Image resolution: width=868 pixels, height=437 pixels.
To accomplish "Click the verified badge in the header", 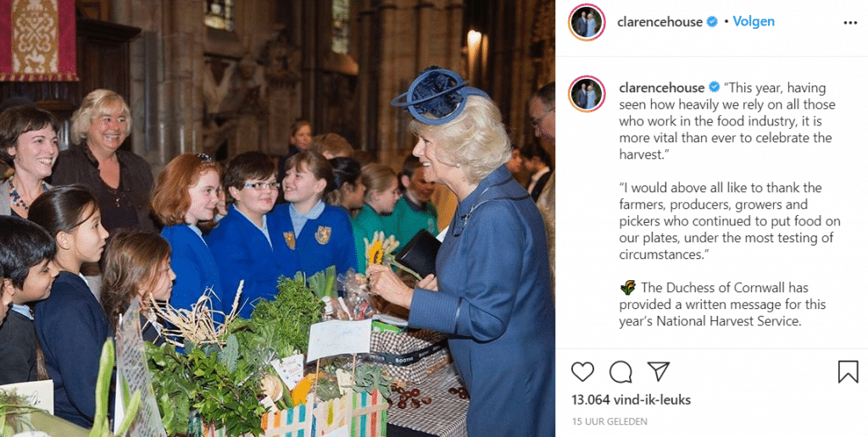I will [712, 22].
